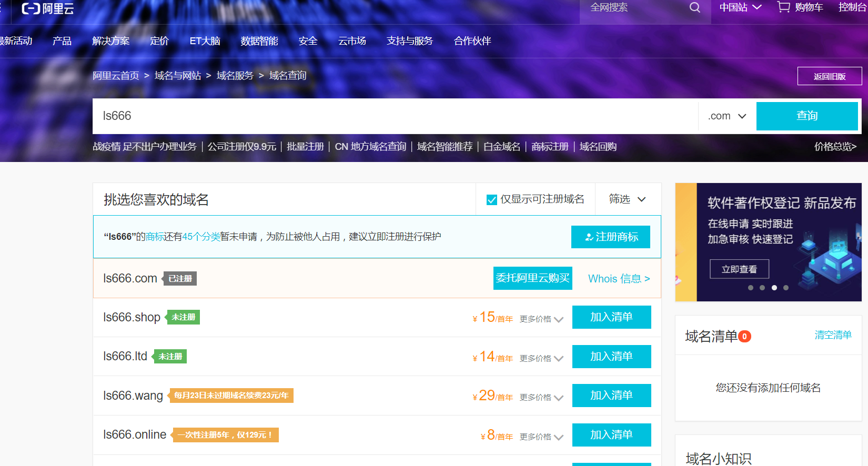This screenshot has height=466, width=868.
Task: Open the 产品 menu
Action: click(x=62, y=41)
